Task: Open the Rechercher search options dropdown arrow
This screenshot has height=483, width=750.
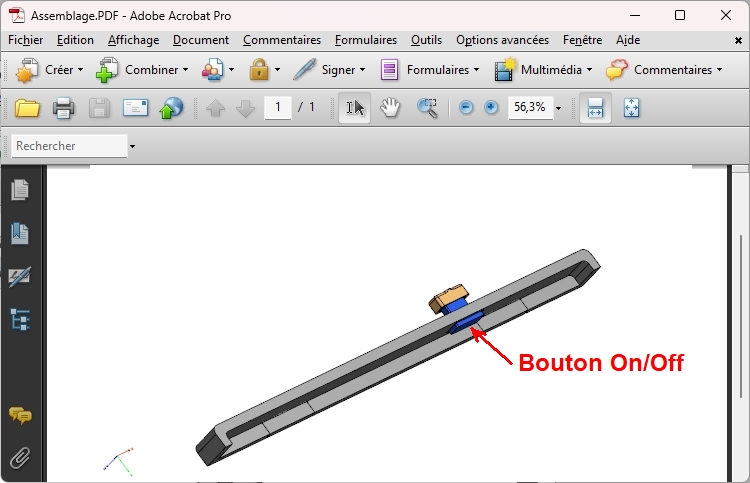Action: 132,147
